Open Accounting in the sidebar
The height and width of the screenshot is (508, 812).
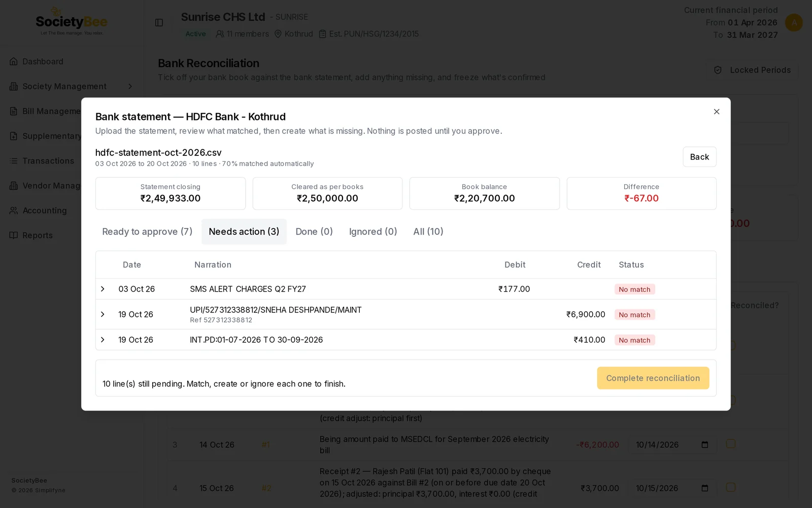tap(45, 210)
